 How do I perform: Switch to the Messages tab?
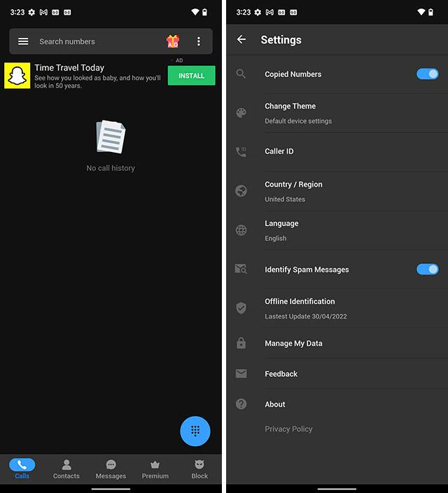pos(111,468)
